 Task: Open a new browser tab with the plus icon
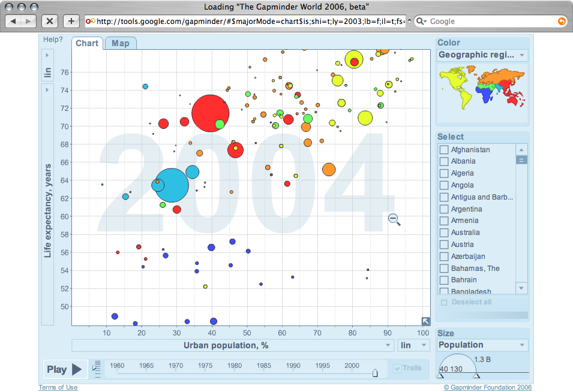point(71,20)
